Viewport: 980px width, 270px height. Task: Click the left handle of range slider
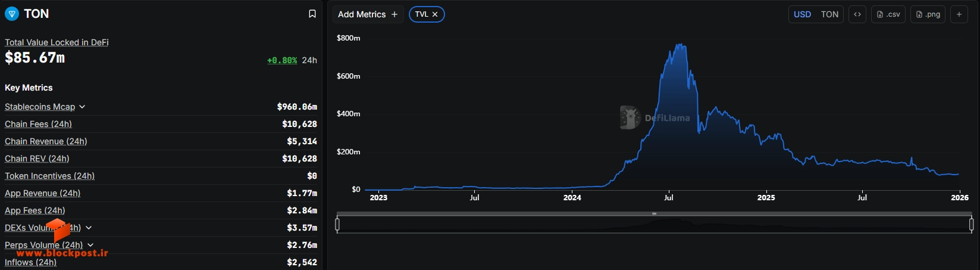coord(337,225)
